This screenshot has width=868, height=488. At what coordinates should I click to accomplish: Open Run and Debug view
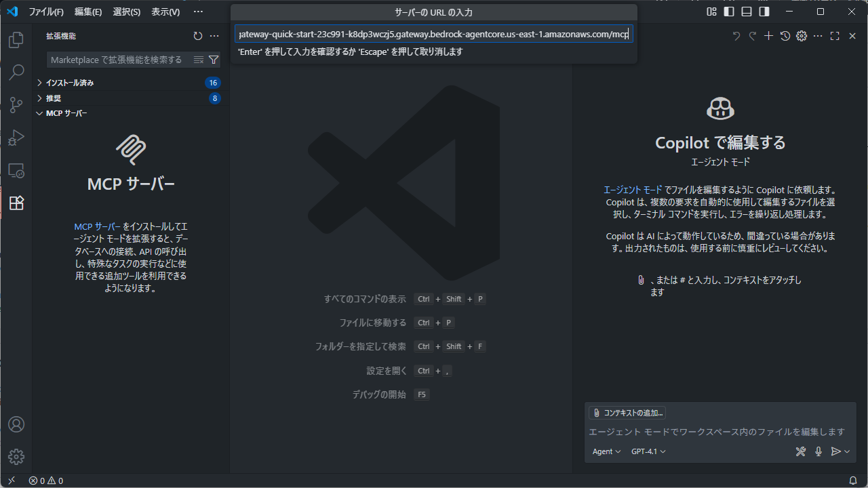(x=16, y=138)
